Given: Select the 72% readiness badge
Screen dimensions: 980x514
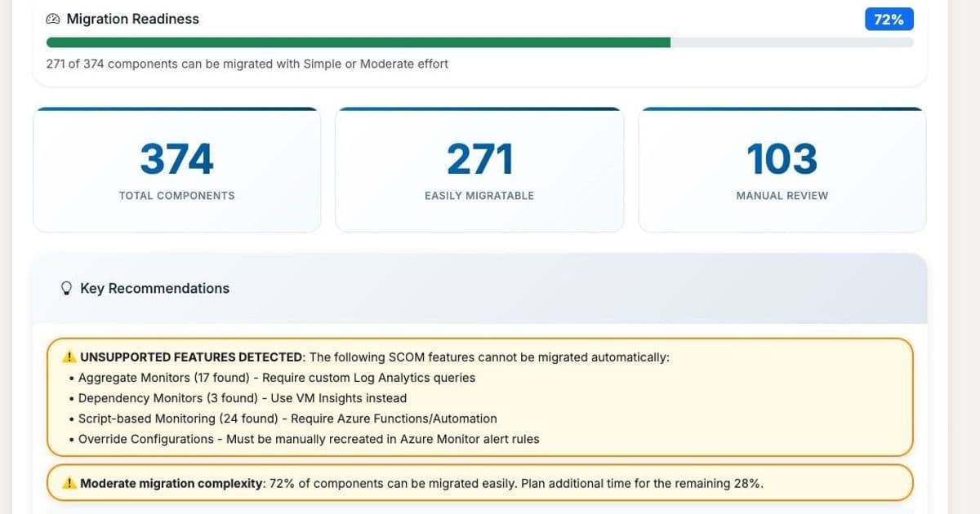Looking at the screenshot, I should pyautogui.click(x=889, y=19).
